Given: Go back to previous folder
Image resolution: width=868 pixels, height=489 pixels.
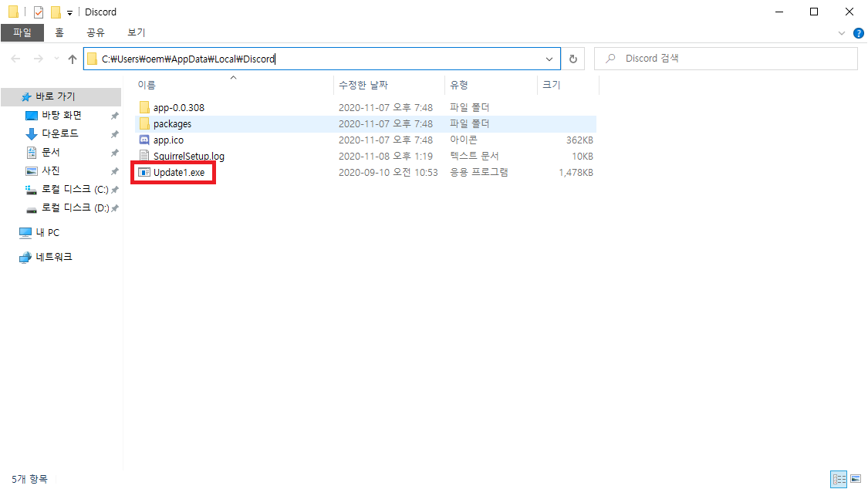Looking at the screenshot, I should point(16,59).
